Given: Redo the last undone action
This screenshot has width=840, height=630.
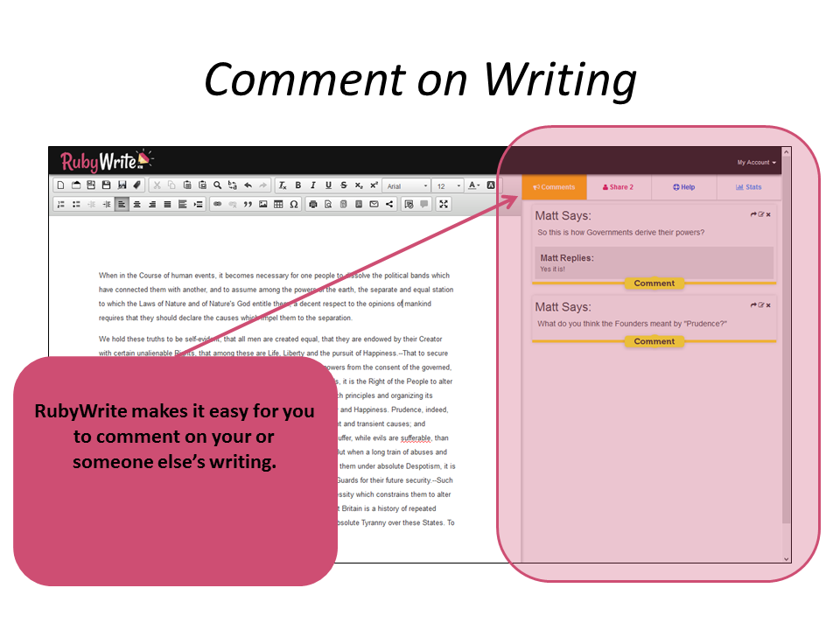Looking at the screenshot, I should click(263, 185).
